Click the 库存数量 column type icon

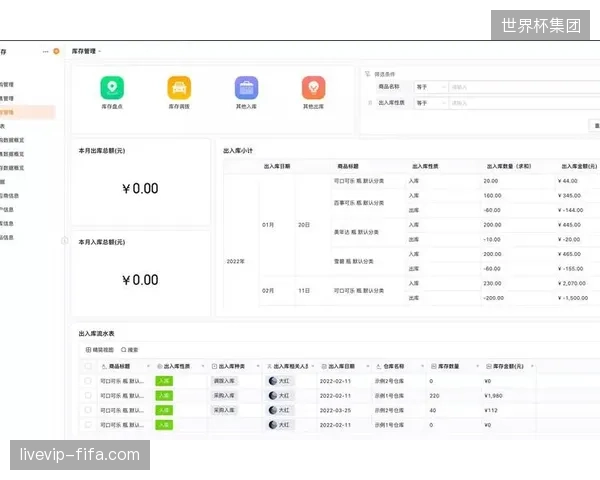click(x=434, y=366)
